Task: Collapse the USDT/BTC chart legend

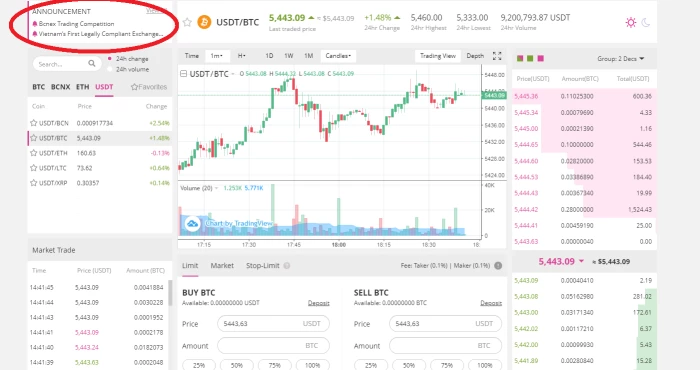Action: coord(183,74)
